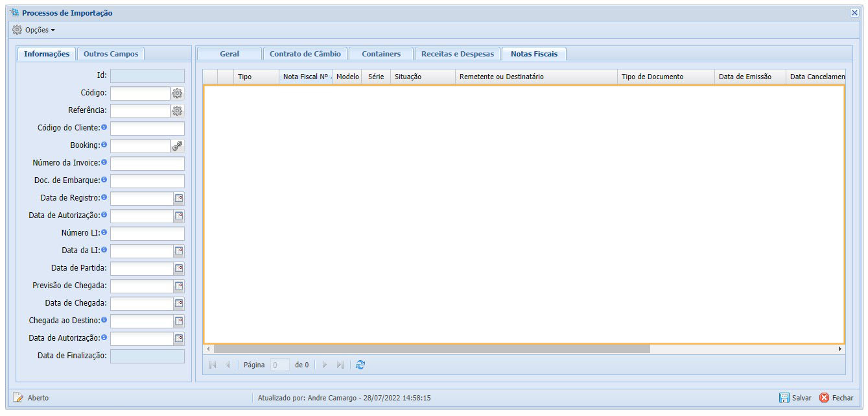Click the gear icon beside the Referência field

pyautogui.click(x=178, y=111)
